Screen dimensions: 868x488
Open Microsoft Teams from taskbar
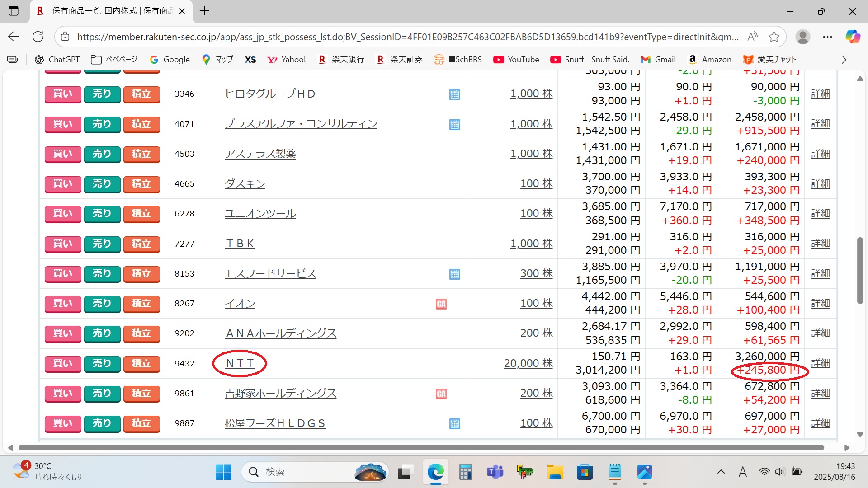(495, 472)
